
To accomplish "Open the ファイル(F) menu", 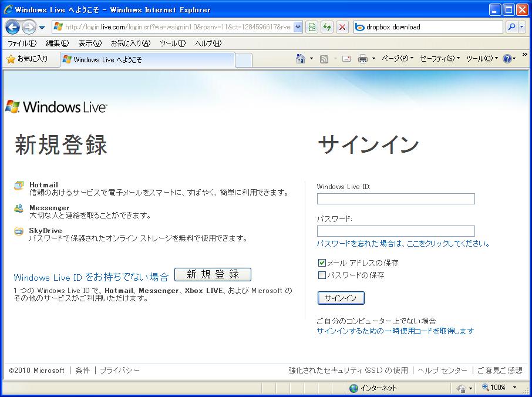I will 22,43.
